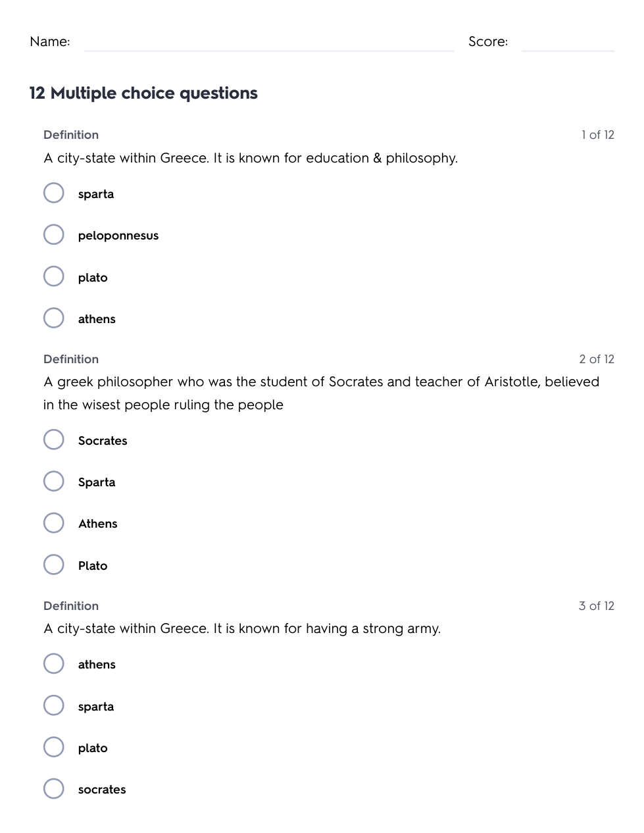The height and width of the screenshot is (833, 644).
Task: Select the 'athens' radio button in question 3
Action: 54,664
